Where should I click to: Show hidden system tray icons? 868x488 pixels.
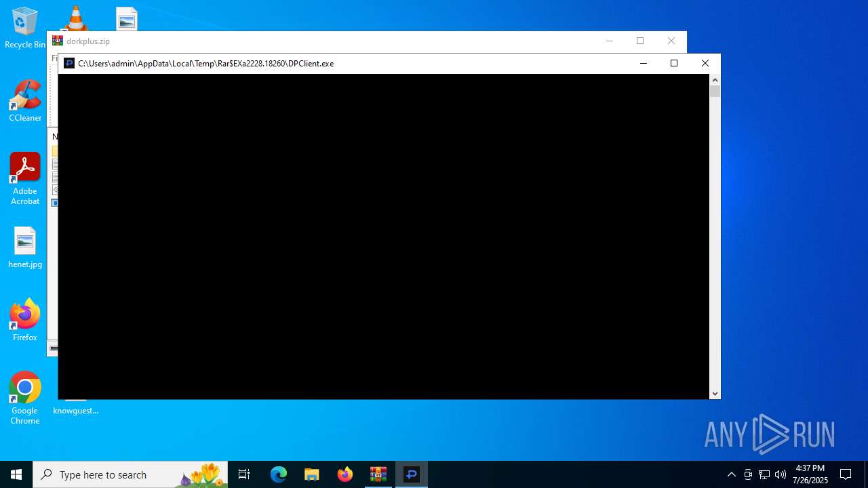click(x=731, y=474)
